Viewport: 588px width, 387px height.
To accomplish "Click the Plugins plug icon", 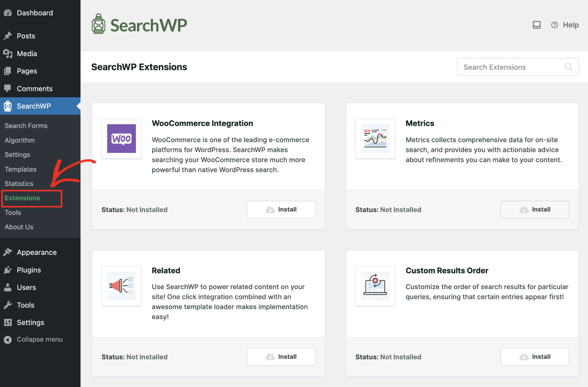I will pyautogui.click(x=8, y=270).
